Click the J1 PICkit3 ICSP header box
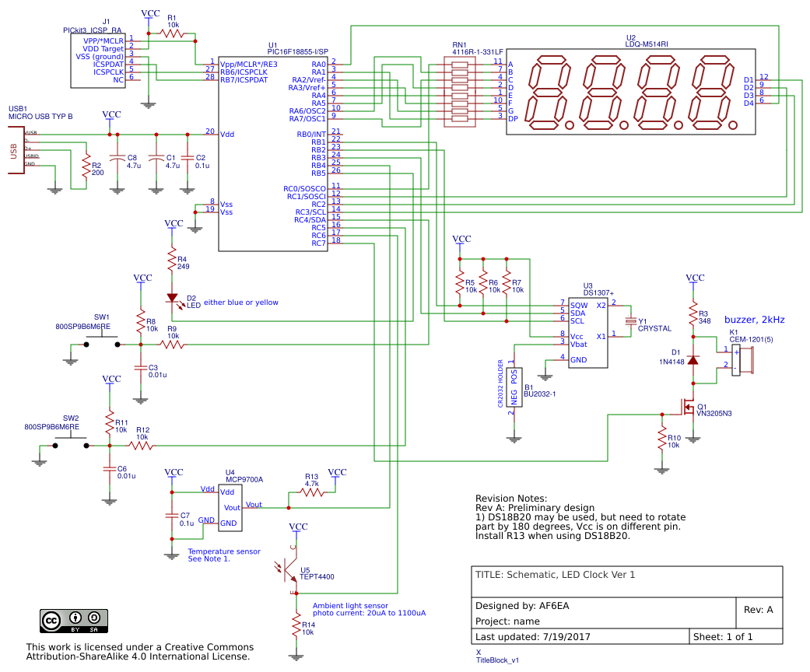 pyautogui.click(x=97, y=61)
